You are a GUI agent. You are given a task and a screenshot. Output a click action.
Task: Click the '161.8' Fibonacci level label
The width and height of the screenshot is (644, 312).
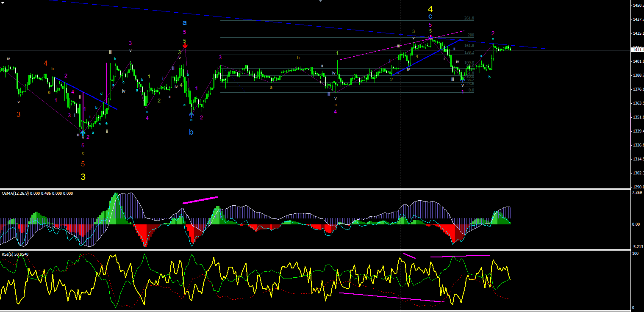[469, 46]
